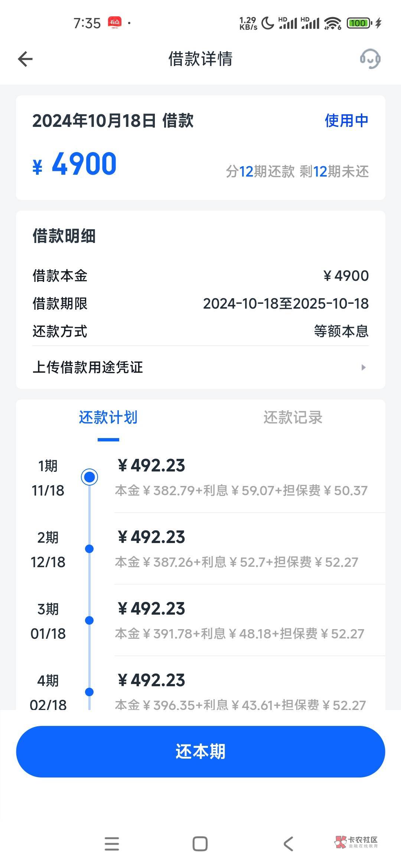
Task: Tap the Android recent apps menu icon
Action: (x=112, y=844)
